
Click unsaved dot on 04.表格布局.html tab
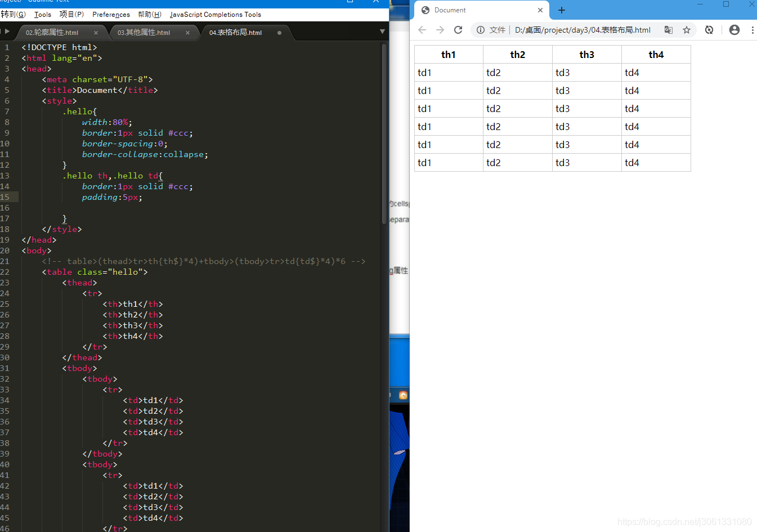point(279,33)
